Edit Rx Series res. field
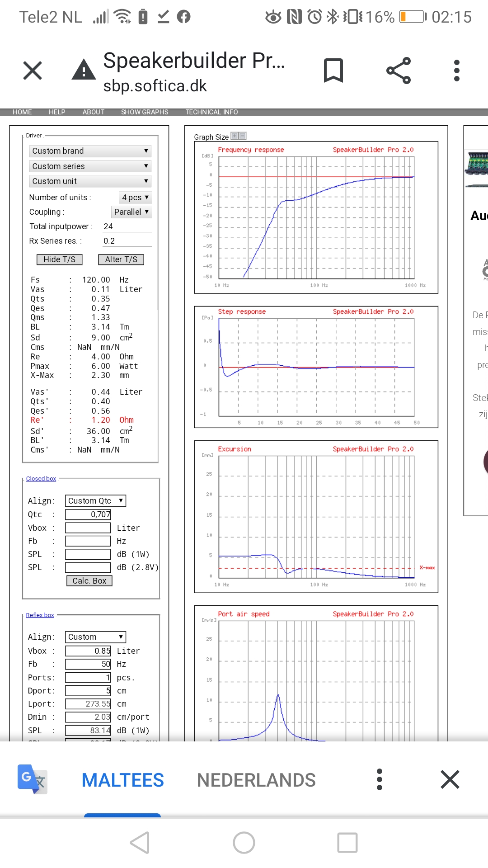 coord(127,241)
